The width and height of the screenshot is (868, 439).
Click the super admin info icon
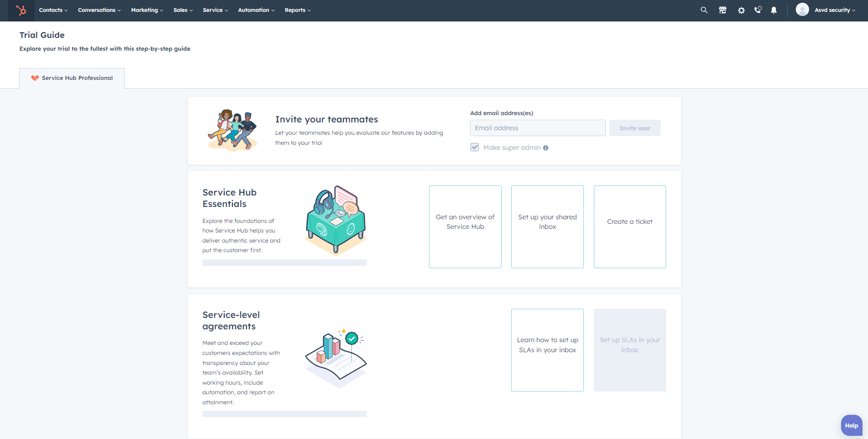pos(545,148)
